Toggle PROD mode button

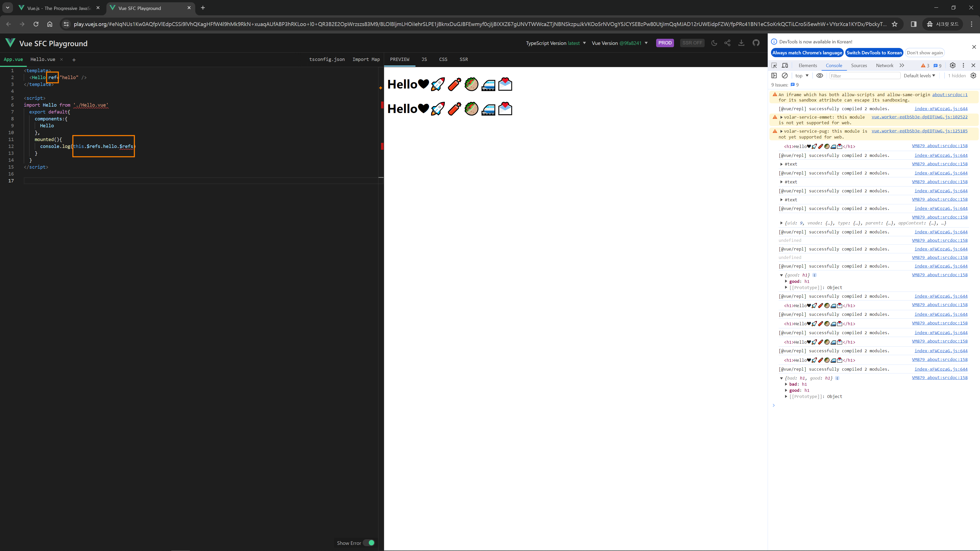pyautogui.click(x=665, y=43)
